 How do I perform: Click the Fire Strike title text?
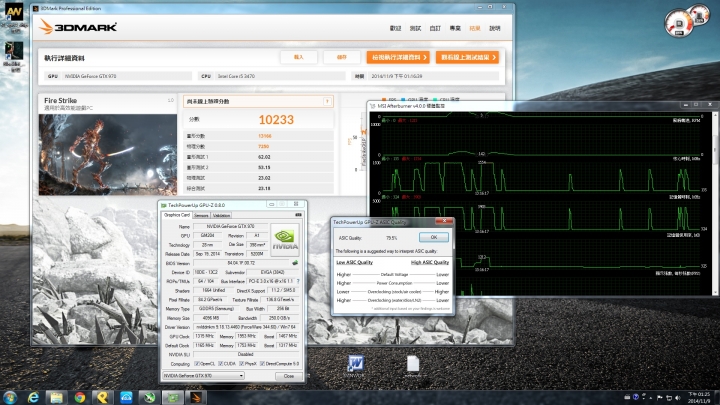[60, 100]
